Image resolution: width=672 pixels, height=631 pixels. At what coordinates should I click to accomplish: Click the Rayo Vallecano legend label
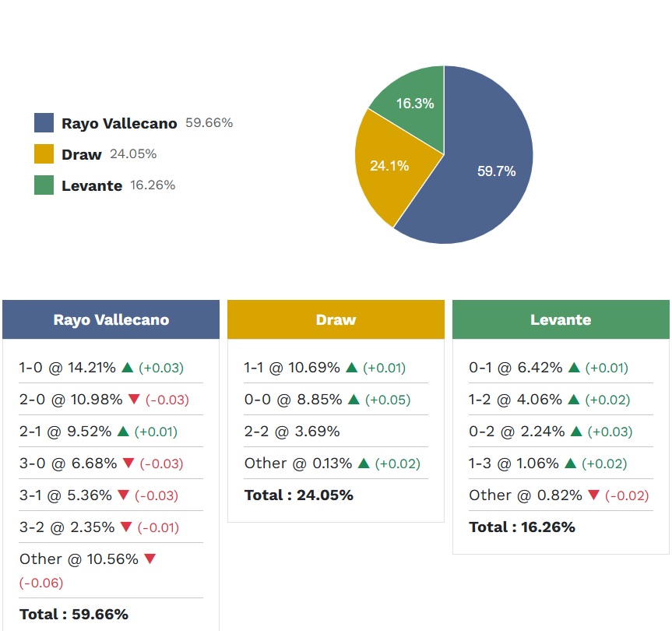(x=119, y=123)
